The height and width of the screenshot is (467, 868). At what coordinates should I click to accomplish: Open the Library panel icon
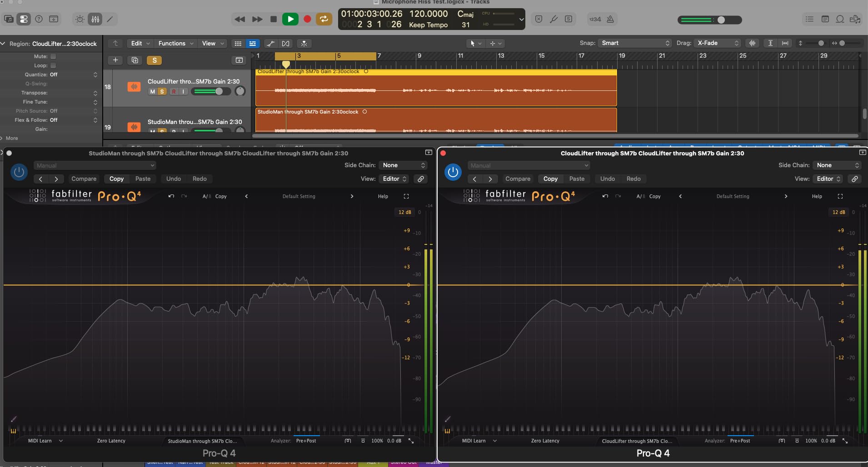click(x=9, y=19)
